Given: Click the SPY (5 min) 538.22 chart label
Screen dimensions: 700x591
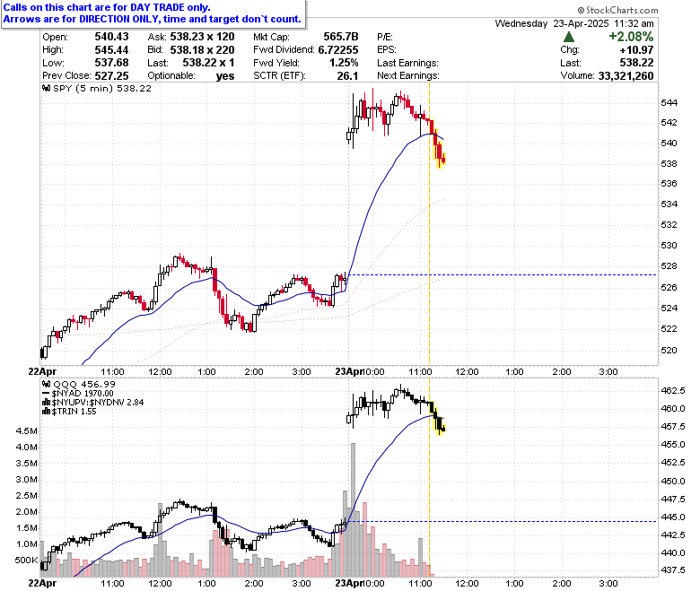Looking at the screenshot, I should 102,88.
